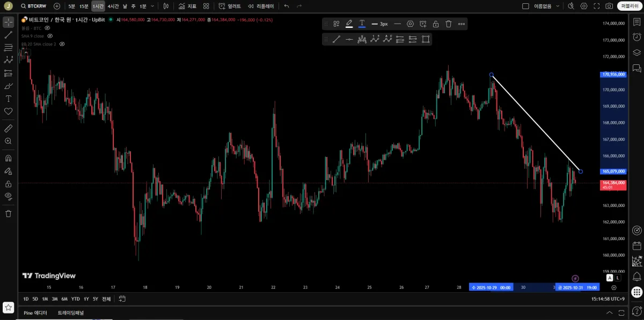This screenshot has width=644, height=320.
Task: Select the 1D date range
Action: coord(26,299)
